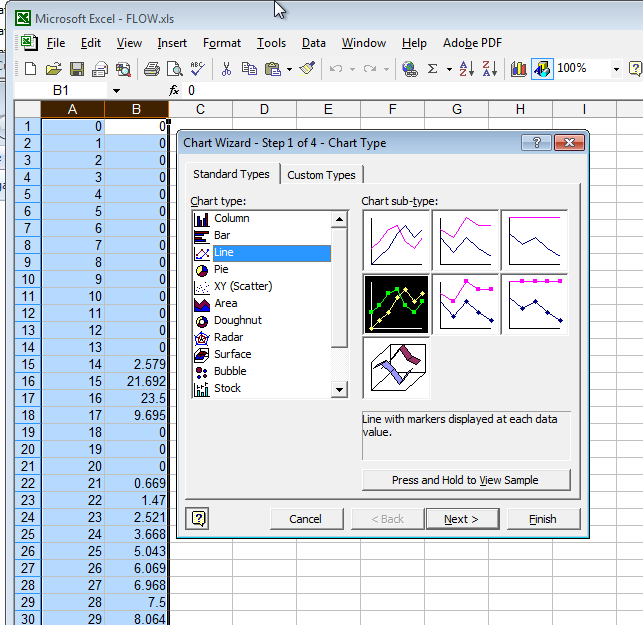643x625 pixels.
Task: Launch the Chart Wizard toolbar icon
Action: click(519, 68)
